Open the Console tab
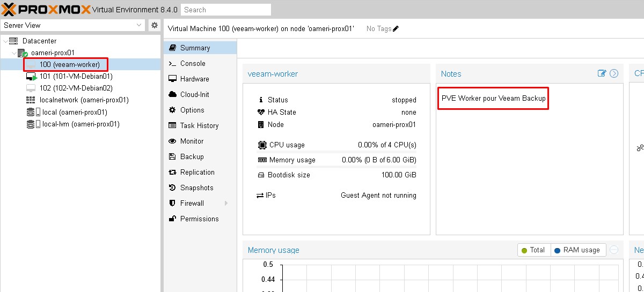The height and width of the screenshot is (292, 644). (x=192, y=63)
